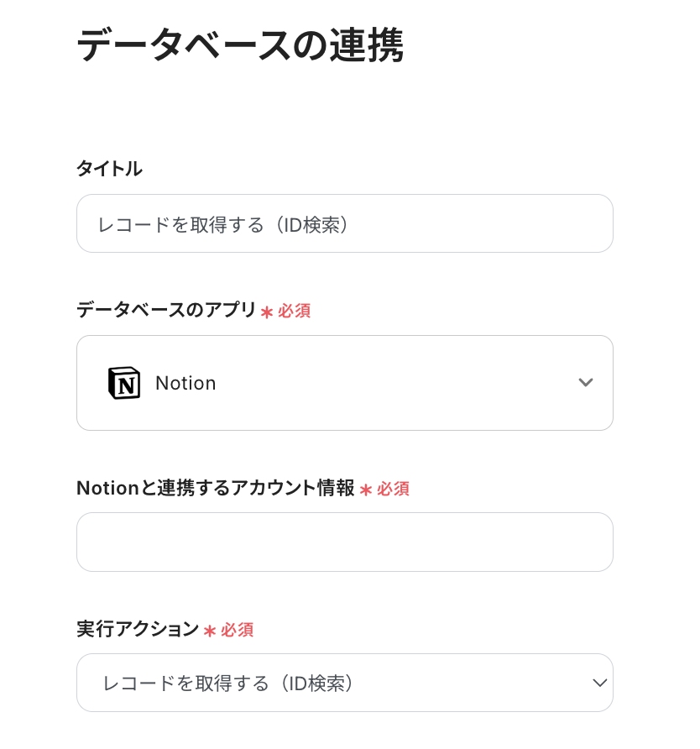Click blank space inside the 実行アクション selector
Image resolution: width=700 pixels, height=749 pixels.
pos(470,683)
